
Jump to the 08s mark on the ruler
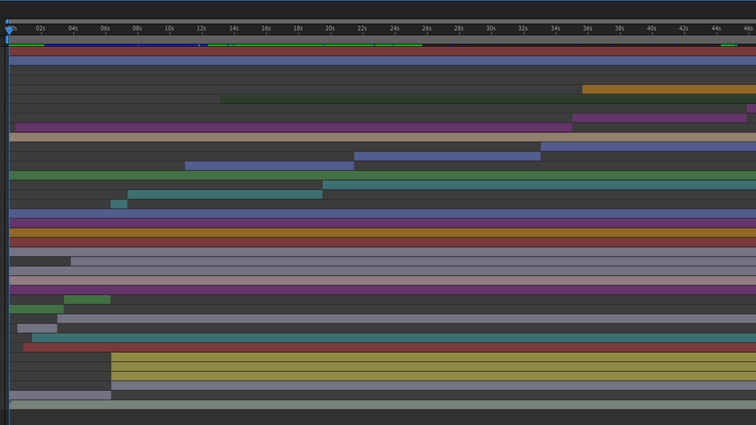point(137,28)
